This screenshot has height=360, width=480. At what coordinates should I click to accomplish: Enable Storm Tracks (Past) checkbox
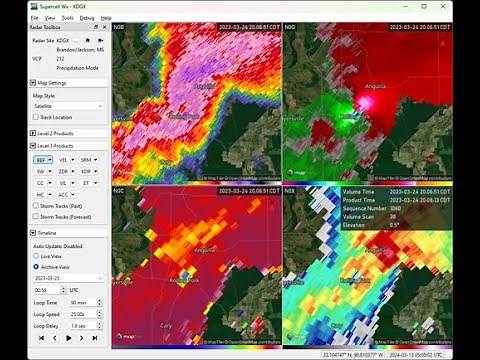(x=36, y=206)
